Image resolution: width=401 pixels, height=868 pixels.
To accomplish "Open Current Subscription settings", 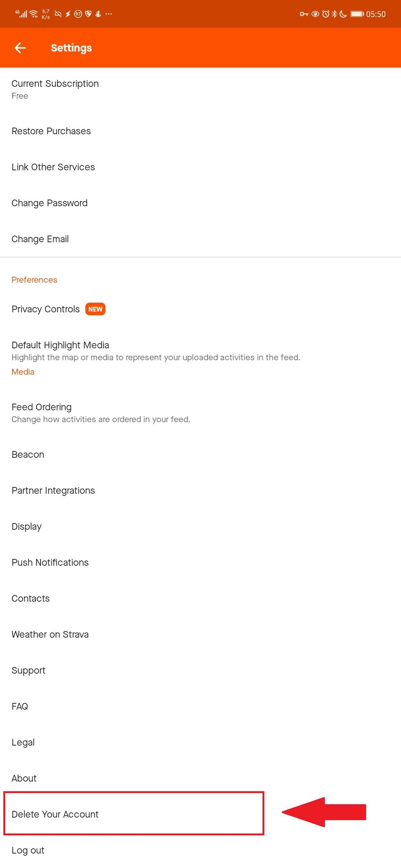I will point(55,89).
